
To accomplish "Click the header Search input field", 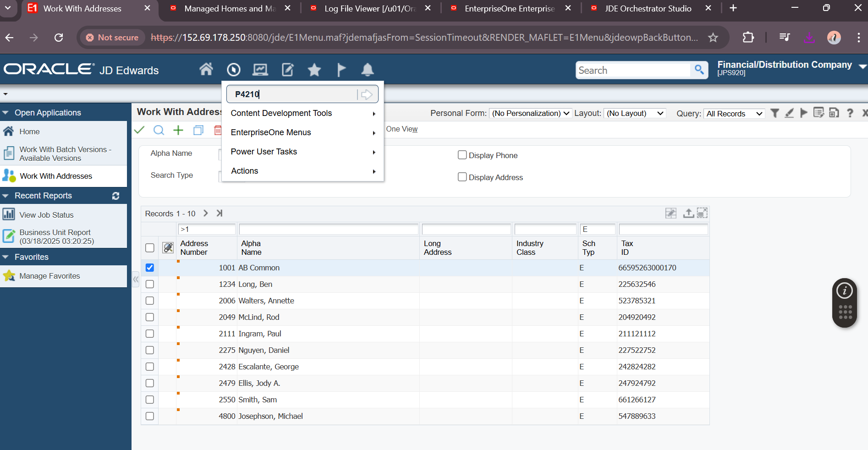I will (x=633, y=70).
